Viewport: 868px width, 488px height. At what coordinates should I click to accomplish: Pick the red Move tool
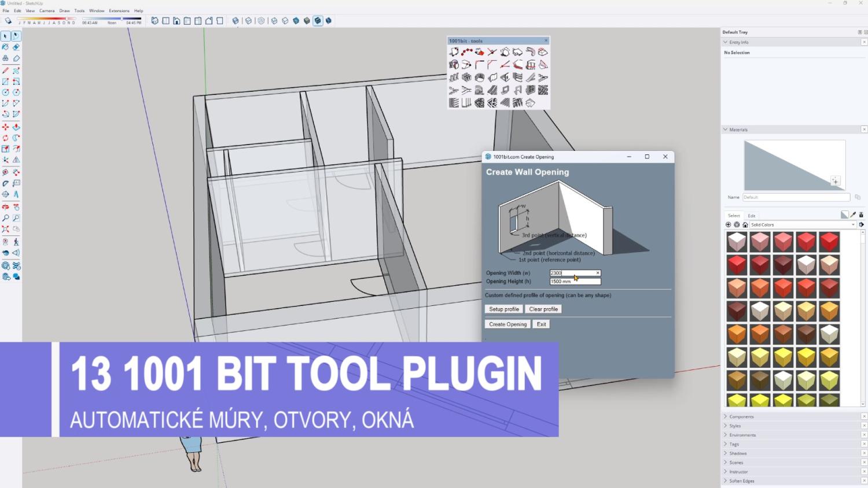[5, 127]
